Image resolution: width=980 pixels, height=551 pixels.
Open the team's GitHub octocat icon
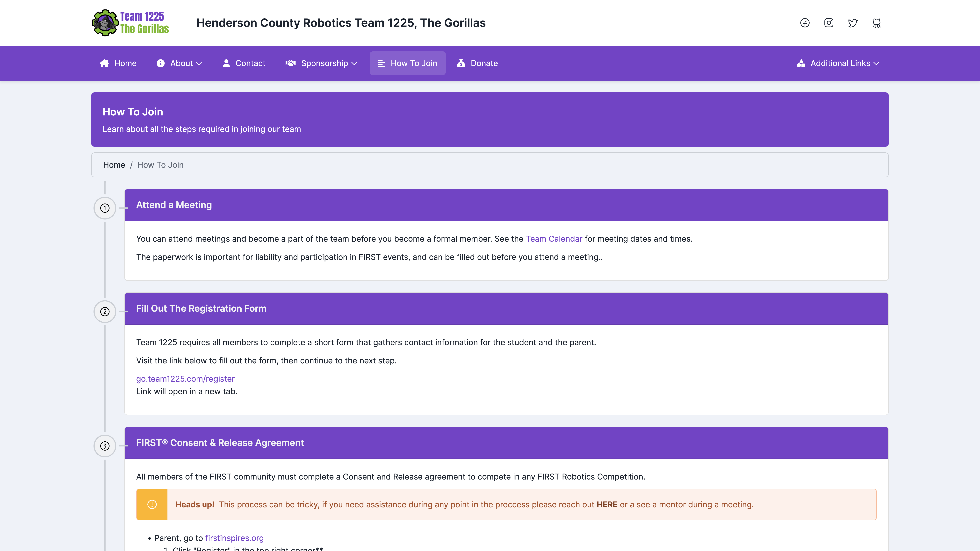877,23
